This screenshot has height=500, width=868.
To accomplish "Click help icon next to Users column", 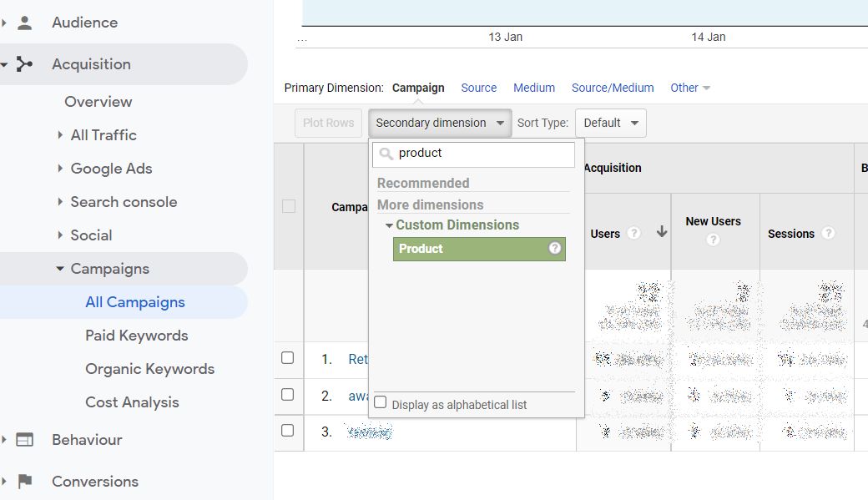I will click(x=633, y=234).
